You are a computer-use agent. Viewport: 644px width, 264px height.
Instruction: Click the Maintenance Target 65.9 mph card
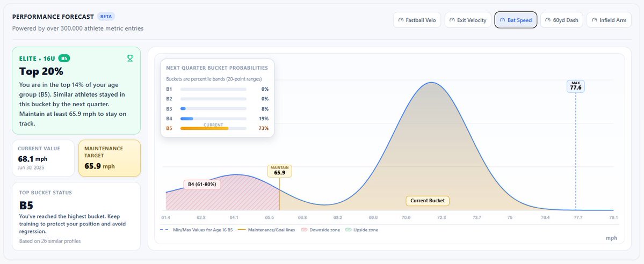(x=110, y=158)
